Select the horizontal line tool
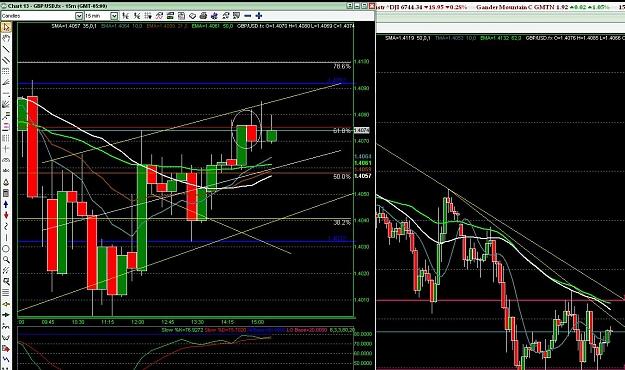Screen dimensions: 625x370 6,93
